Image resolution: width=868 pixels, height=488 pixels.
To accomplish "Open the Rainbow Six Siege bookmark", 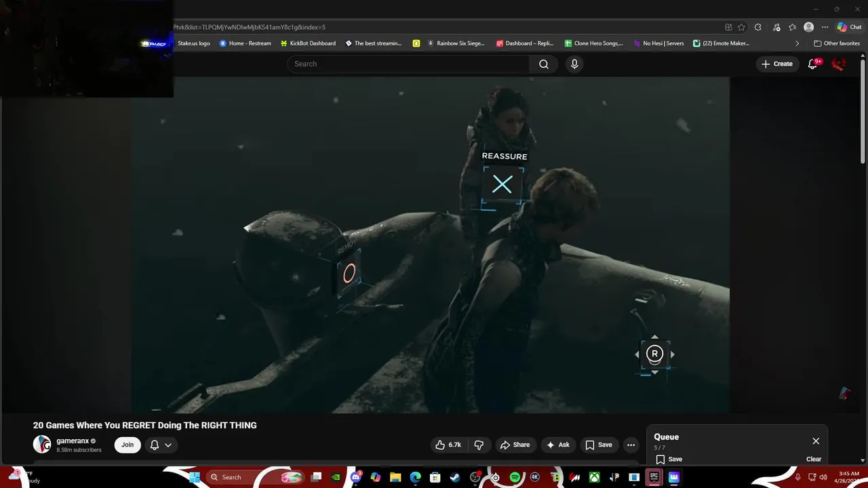I will tap(455, 43).
